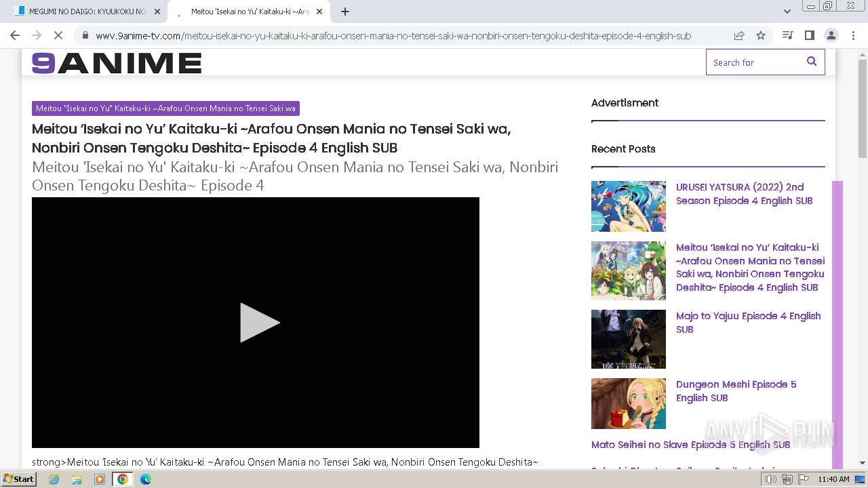This screenshot has width=868, height=488.
Task: Open the Windows Start menu
Action: pos(19,479)
